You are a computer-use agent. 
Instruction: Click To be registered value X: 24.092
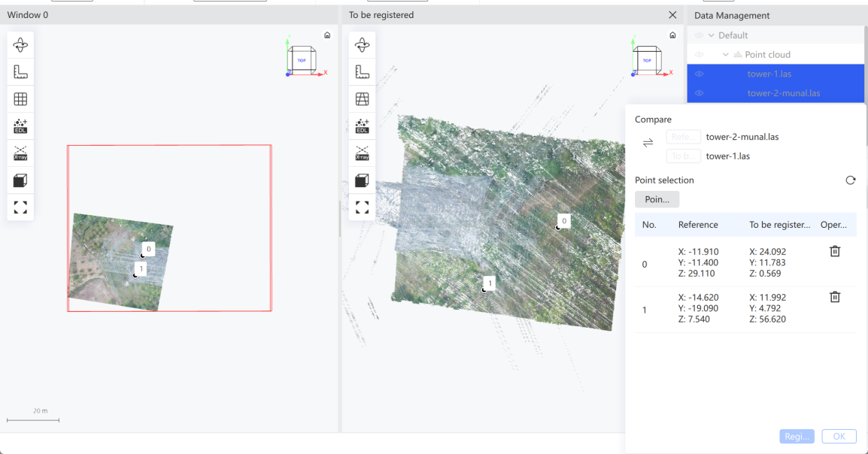767,252
